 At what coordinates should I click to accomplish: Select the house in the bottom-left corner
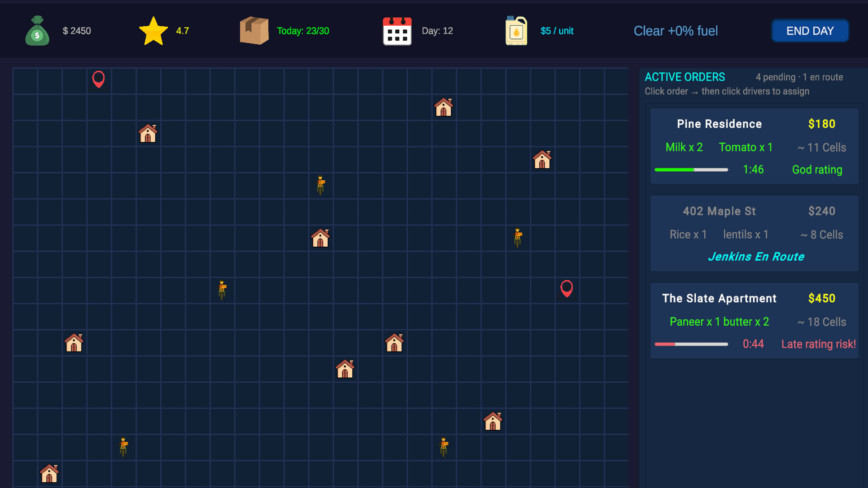click(x=49, y=474)
